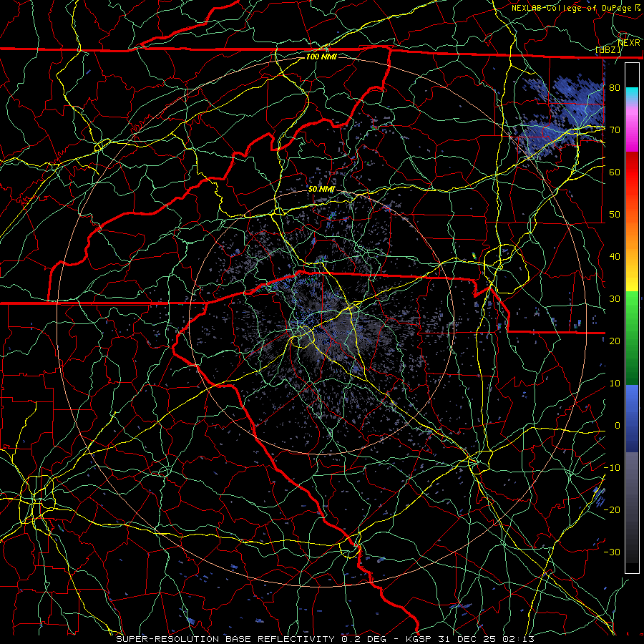Click the 80 value on the dBZ scale
Viewport: 644px width, 644px height.
point(615,87)
